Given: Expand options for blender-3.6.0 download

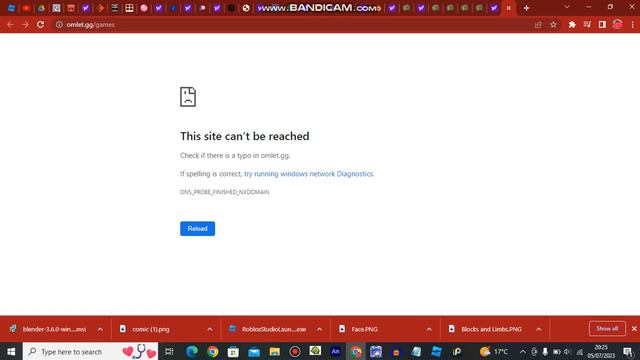Looking at the screenshot, I should tap(100, 329).
